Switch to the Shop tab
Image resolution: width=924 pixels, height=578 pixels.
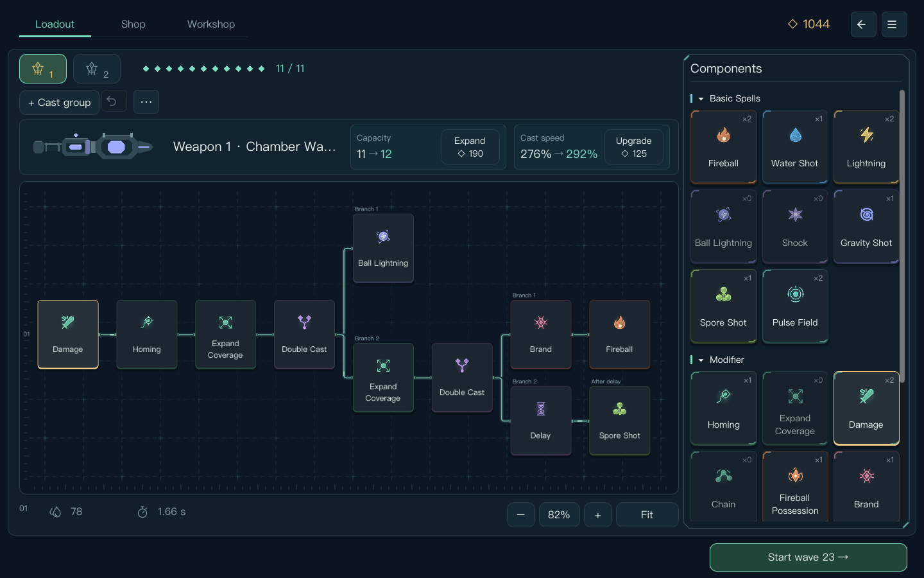pos(133,24)
